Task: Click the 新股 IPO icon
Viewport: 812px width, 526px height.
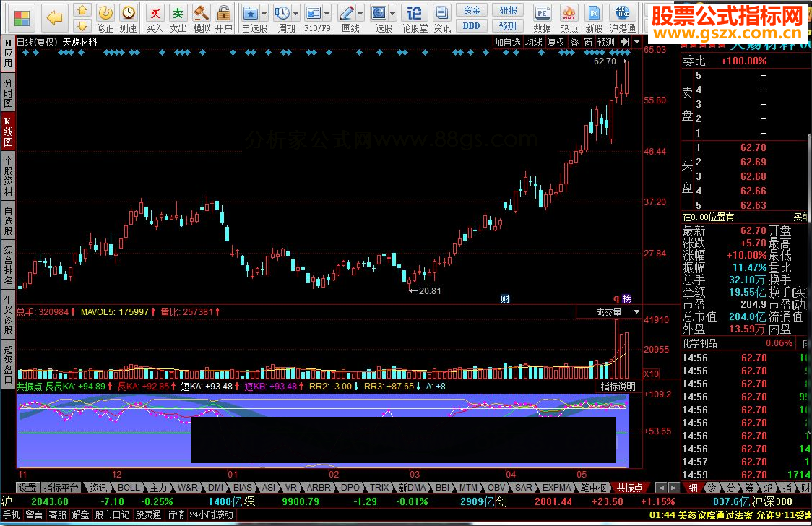Action: tap(593, 18)
